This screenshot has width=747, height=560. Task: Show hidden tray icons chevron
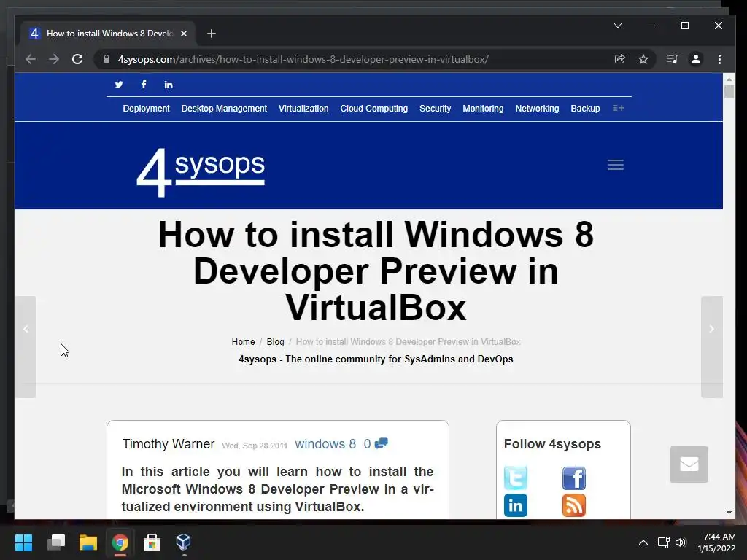click(643, 542)
